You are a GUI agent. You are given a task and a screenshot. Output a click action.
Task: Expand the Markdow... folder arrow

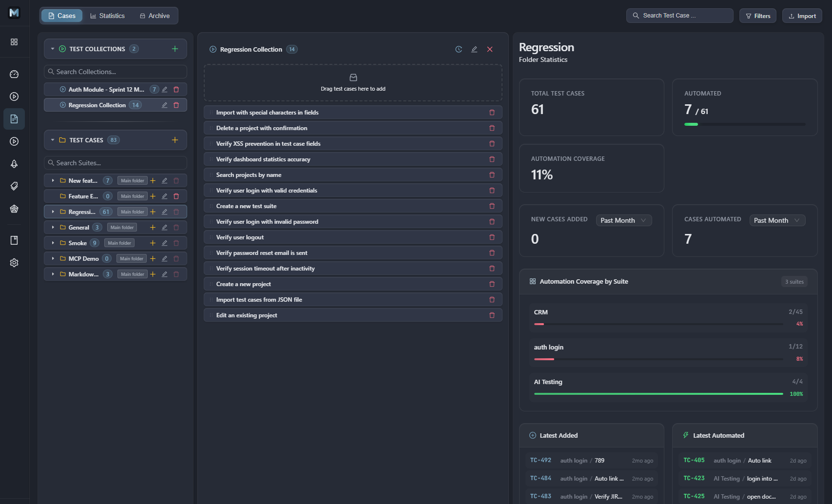tap(53, 274)
